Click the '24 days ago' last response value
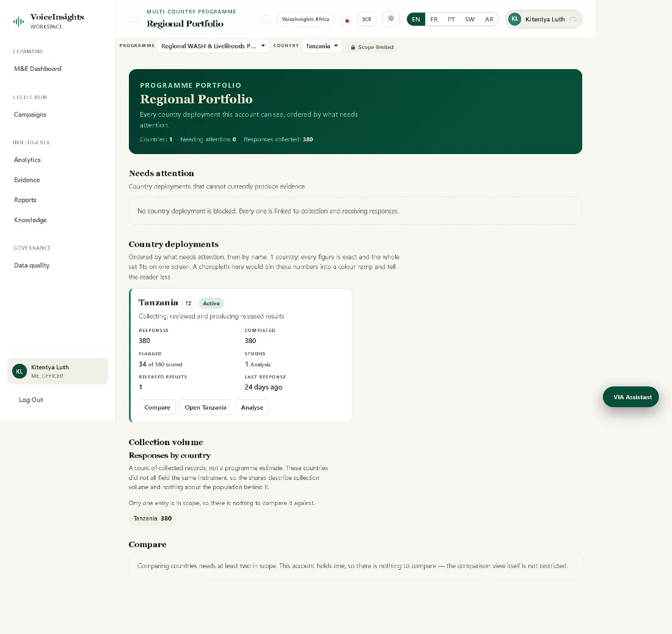 pyautogui.click(x=263, y=387)
